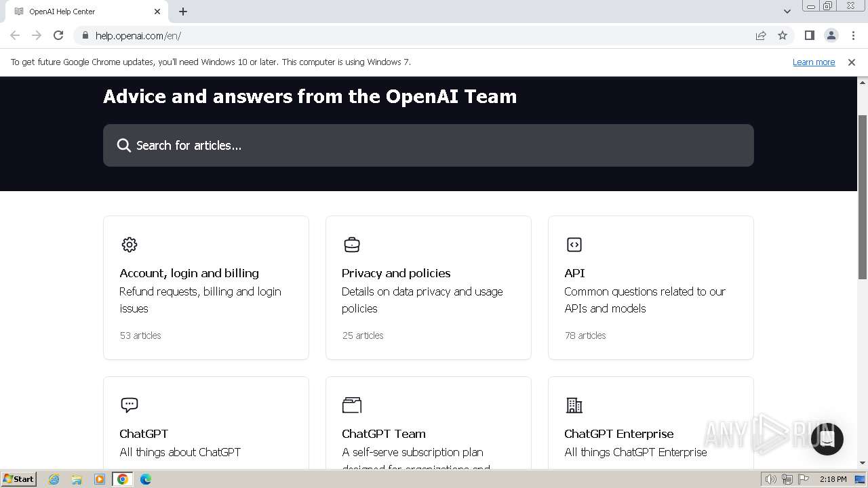Toggle the Chrome side panel
This screenshot has width=868, height=488.
coord(809,36)
